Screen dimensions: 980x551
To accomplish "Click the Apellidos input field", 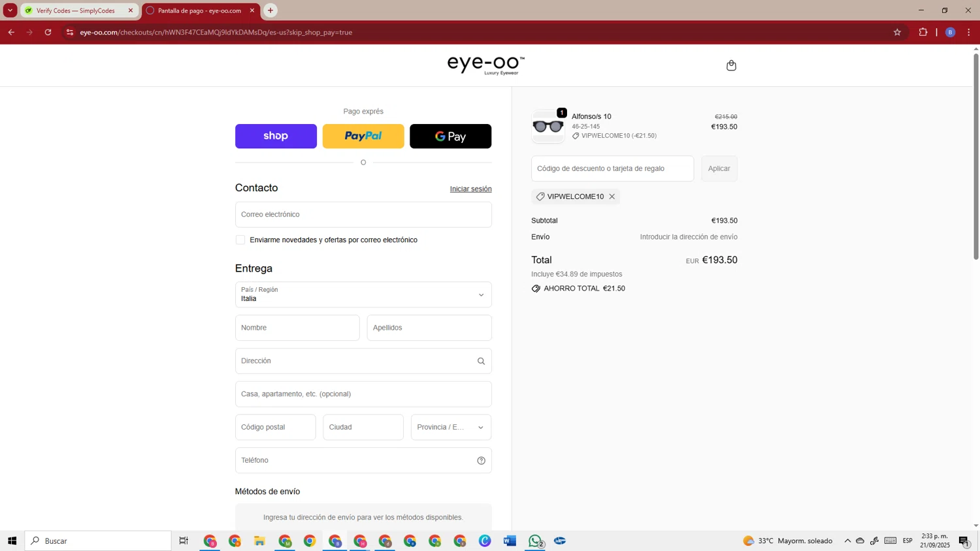I will [x=429, y=328].
